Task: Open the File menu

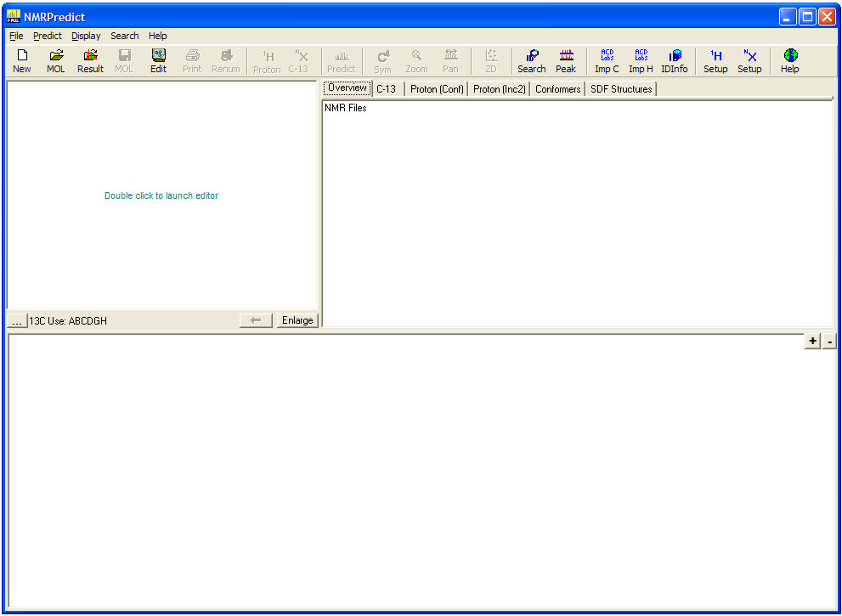Action: tap(17, 36)
